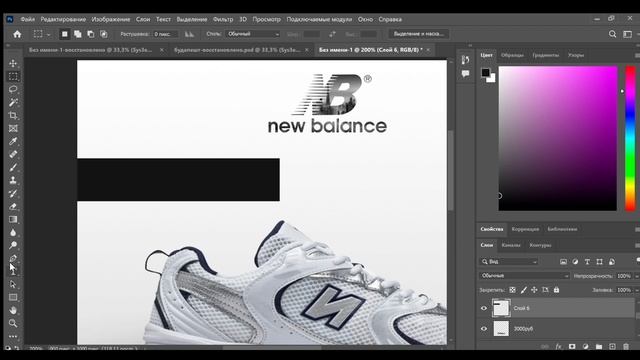Image resolution: width=640 pixels, height=360 pixels.
Task: Open layer filter type Вид dropdown
Action: pos(509,262)
